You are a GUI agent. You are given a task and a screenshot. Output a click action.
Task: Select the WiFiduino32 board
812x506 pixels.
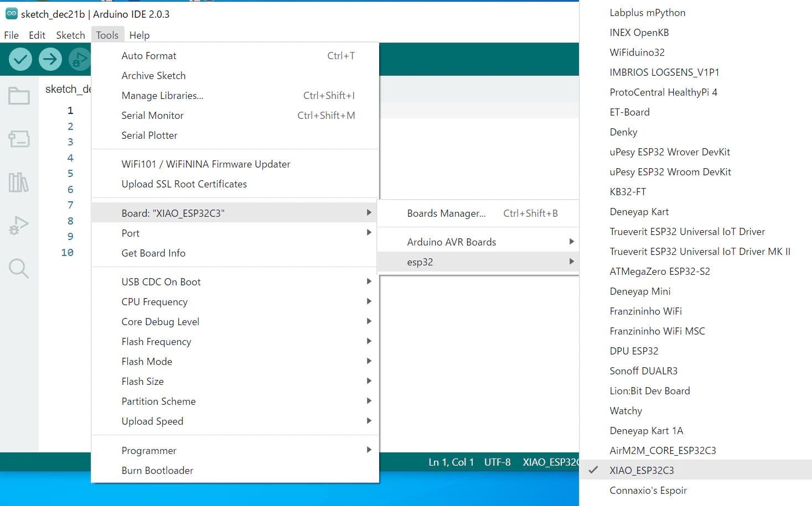point(696,52)
